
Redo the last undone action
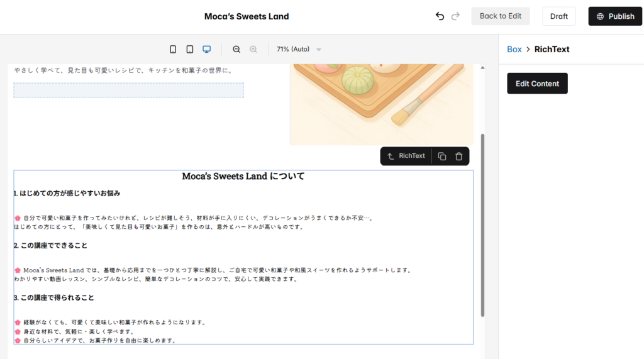tap(456, 16)
